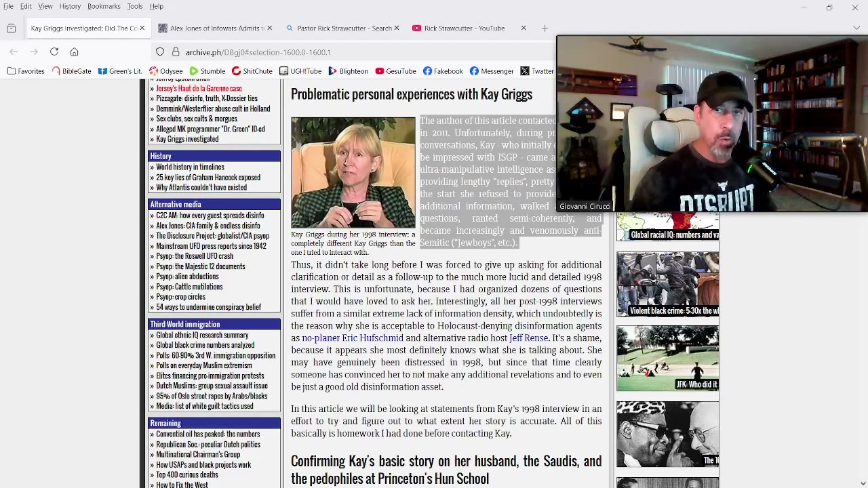Open the View menu
Viewport: 868px width, 488px height.
coord(45,6)
